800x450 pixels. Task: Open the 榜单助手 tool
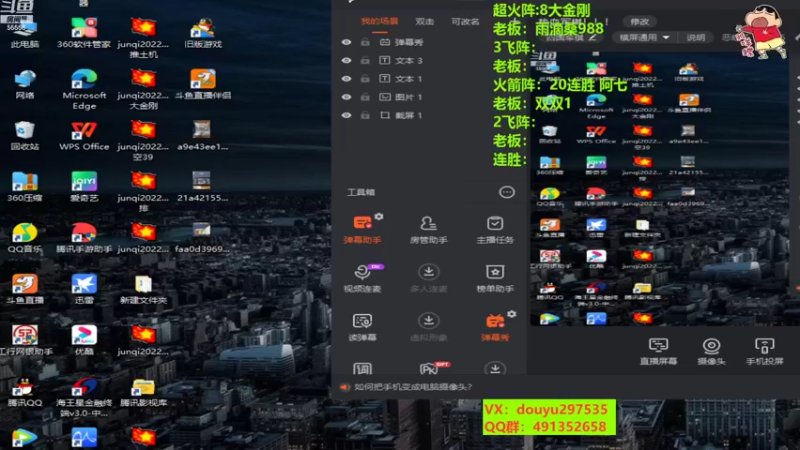(495, 278)
